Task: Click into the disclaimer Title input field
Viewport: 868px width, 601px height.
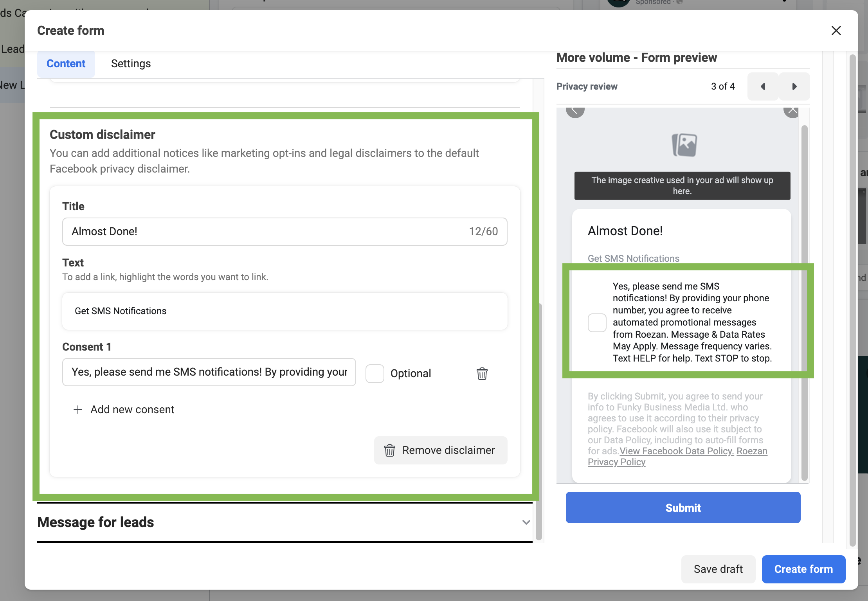Action: click(x=266, y=232)
